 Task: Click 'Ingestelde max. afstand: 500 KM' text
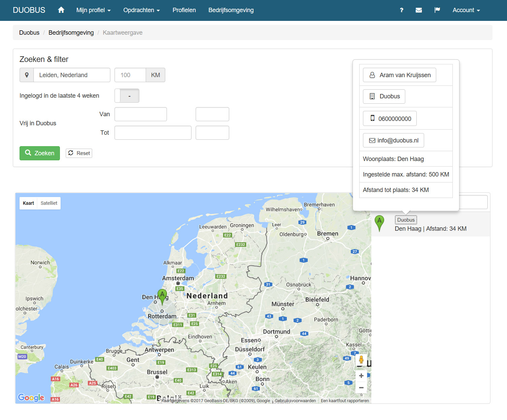pos(406,174)
